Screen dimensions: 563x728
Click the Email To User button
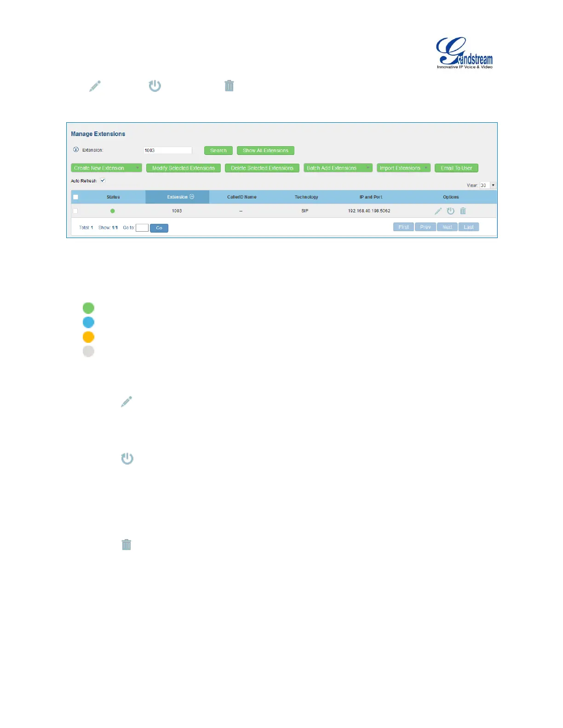[x=456, y=168]
